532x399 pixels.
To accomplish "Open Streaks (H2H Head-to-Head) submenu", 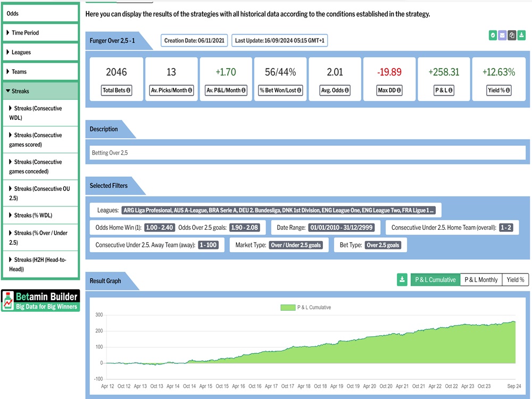I will [x=40, y=264].
